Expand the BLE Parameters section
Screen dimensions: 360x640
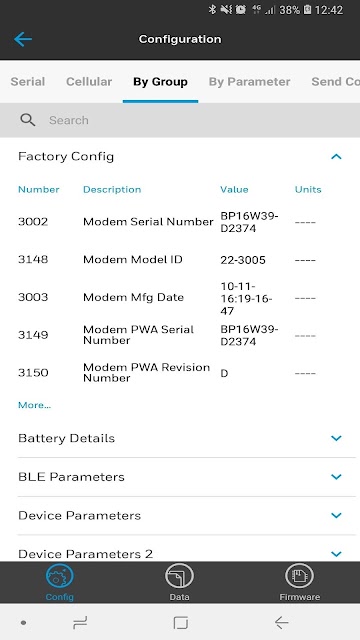[x=336, y=477]
